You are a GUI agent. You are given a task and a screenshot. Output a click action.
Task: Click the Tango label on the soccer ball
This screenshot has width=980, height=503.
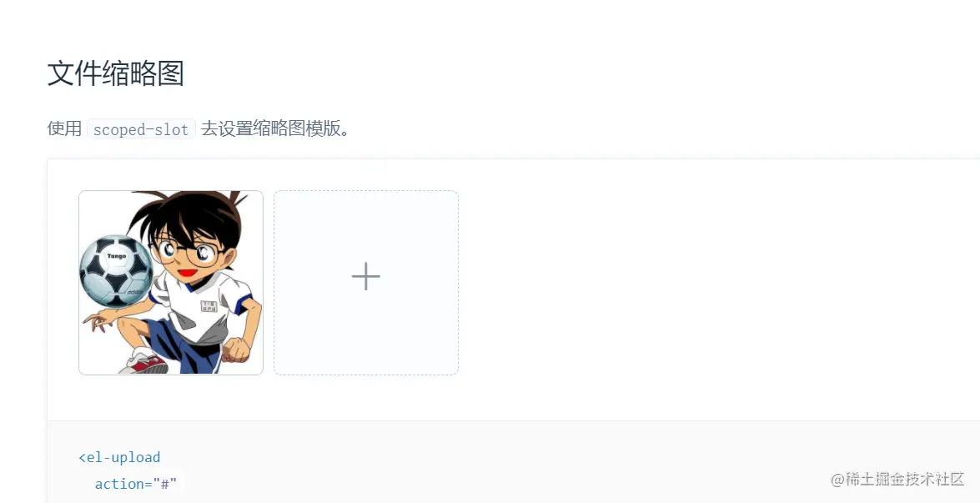click(x=116, y=256)
